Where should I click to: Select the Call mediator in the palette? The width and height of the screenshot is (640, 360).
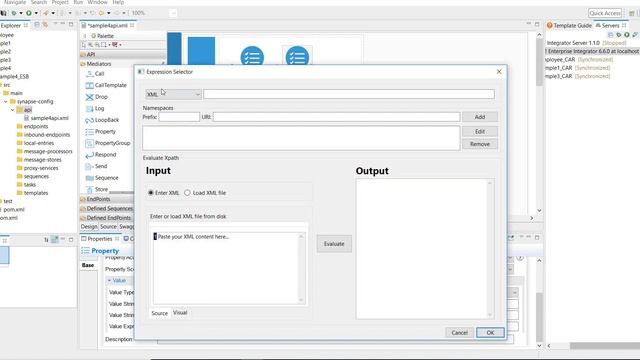tap(95, 74)
